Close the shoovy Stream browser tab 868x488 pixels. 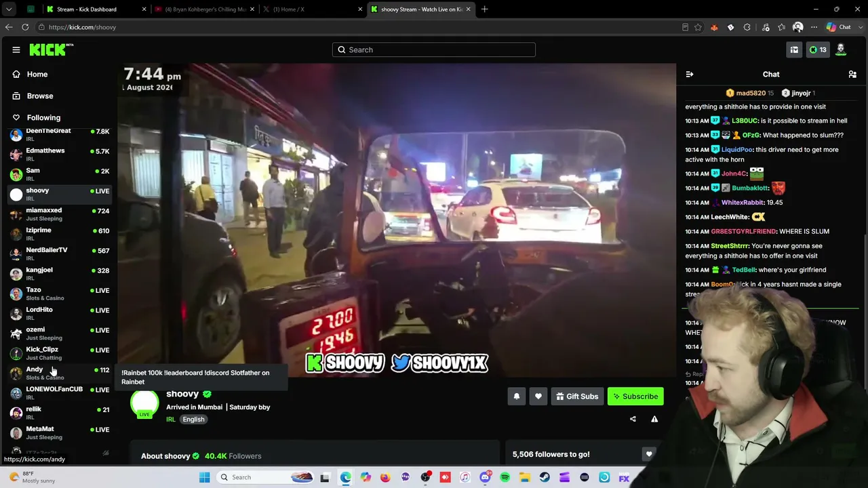(468, 9)
